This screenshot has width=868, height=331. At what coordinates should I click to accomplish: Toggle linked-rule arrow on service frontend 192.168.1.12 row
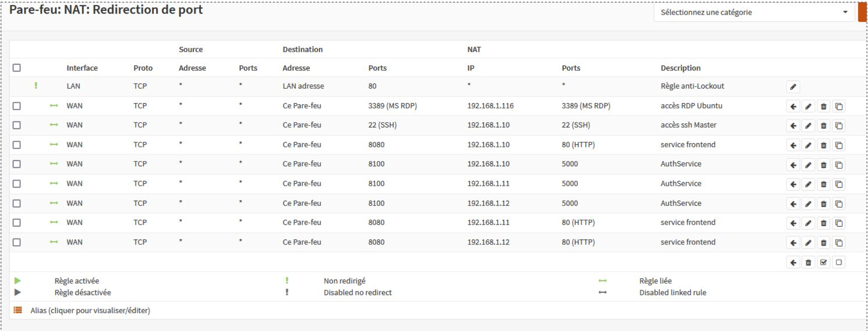pyautogui.click(x=54, y=242)
